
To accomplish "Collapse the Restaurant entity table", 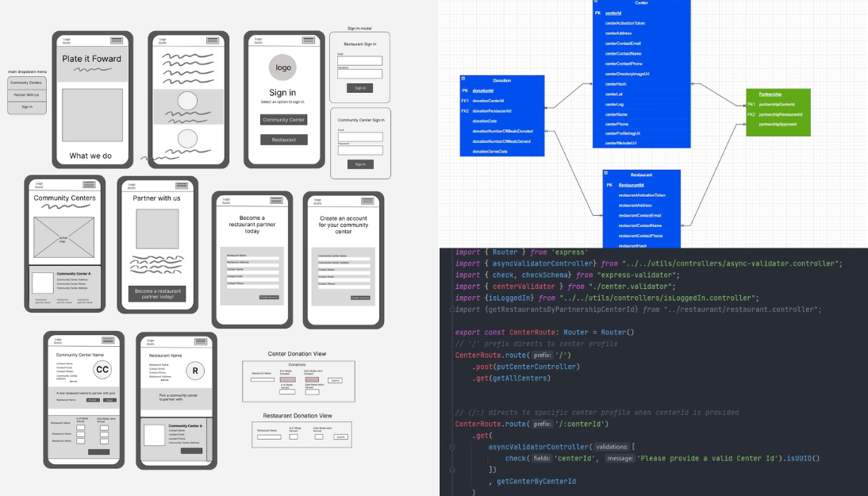I will [606, 174].
